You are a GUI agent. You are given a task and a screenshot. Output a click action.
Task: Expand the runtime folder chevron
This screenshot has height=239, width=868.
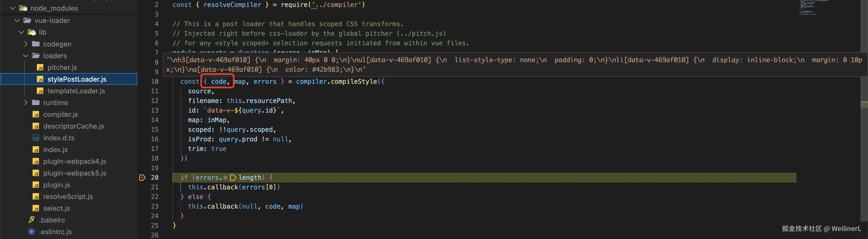coord(26,102)
